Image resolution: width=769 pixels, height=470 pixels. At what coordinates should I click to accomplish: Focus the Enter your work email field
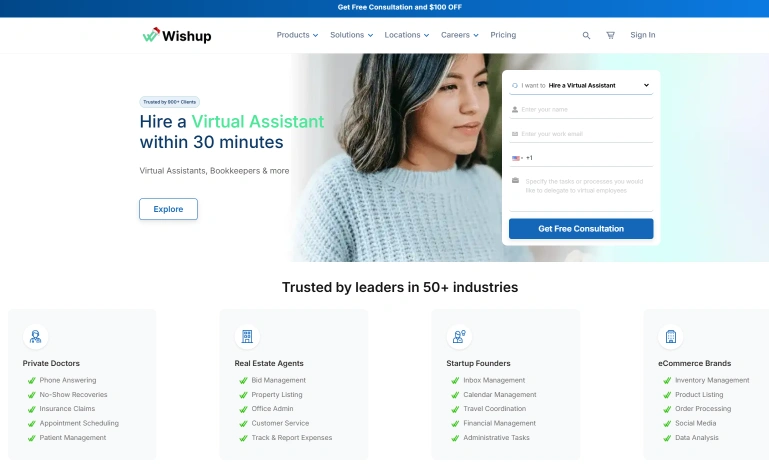point(585,133)
